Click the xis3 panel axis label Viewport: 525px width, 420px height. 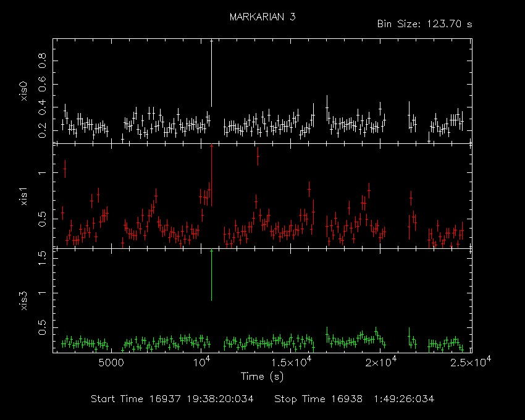point(23,301)
